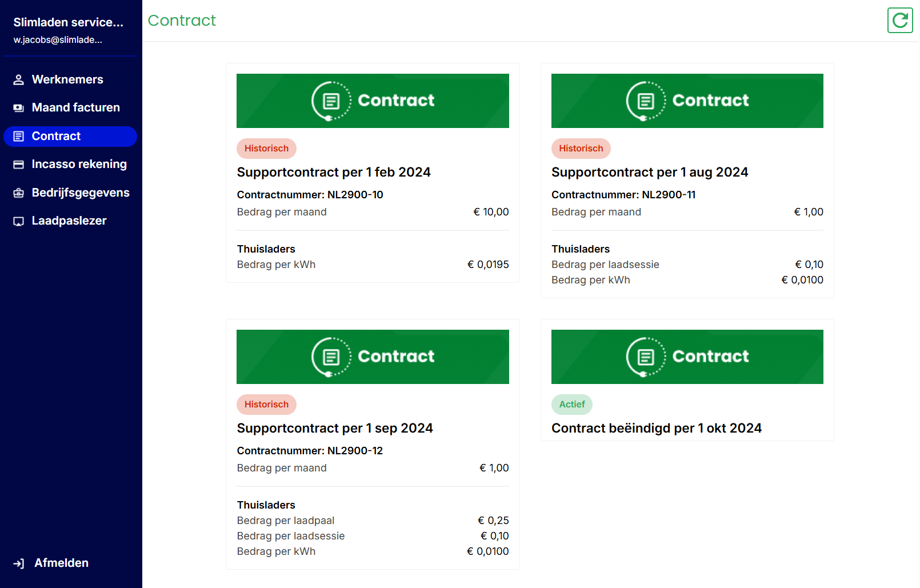Screen dimensions: 920x588
Task: Click the w.jacobs account email
Action: (x=58, y=40)
